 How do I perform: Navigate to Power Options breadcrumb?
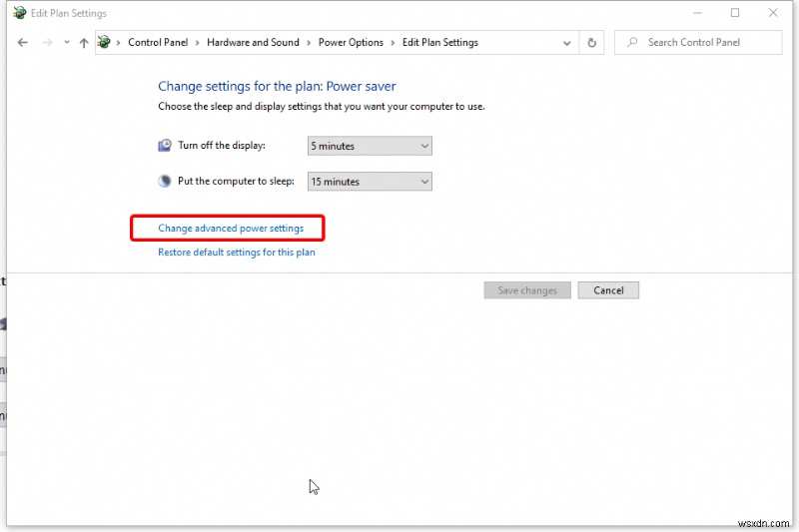tap(351, 42)
